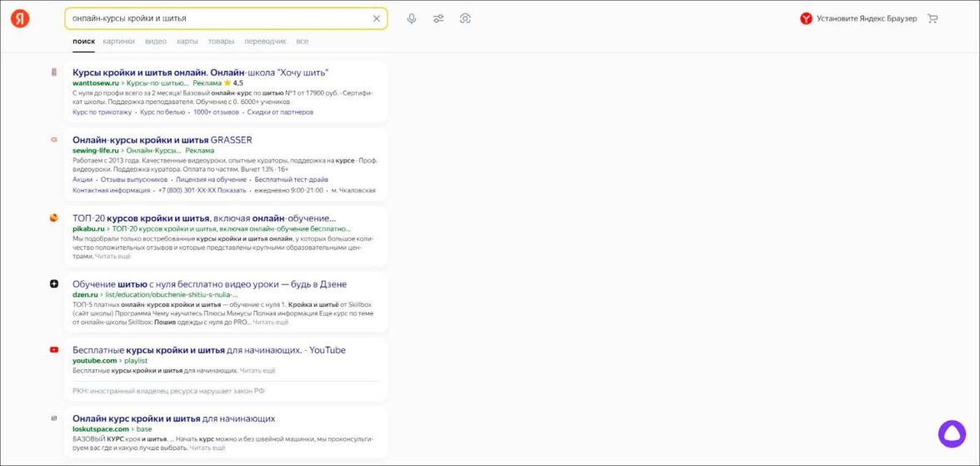Expand Dzen snippet with «Читать ещё»
The image size is (980, 466).
pyautogui.click(x=271, y=322)
